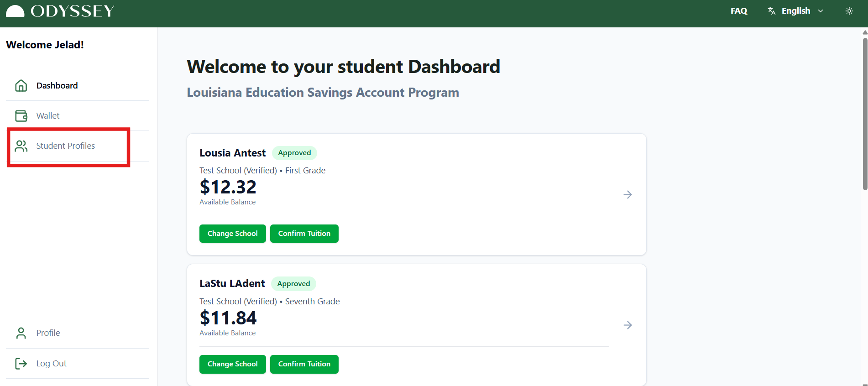This screenshot has width=868, height=386.
Task: Click the language translate icon
Action: [x=772, y=11]
